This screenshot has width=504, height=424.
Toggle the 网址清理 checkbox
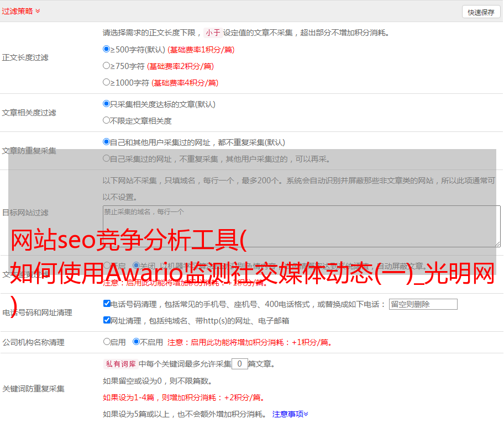107,320
